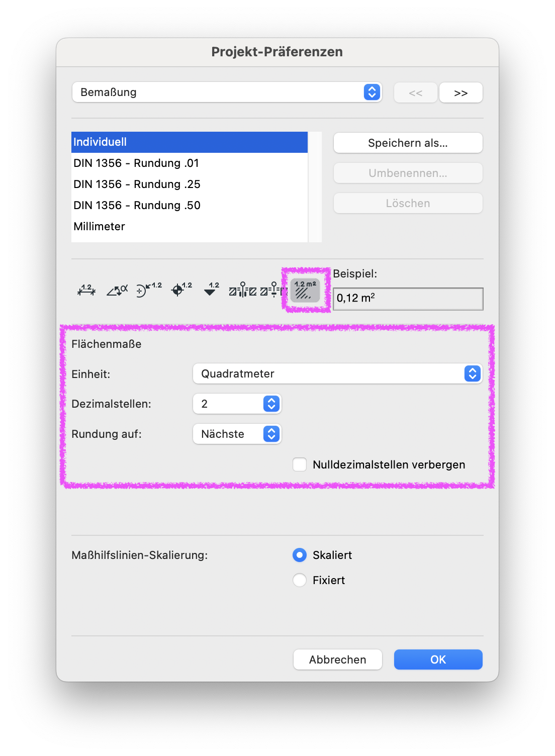This screenshot has height=756, width=555.
Task: Open the Einheit Quadratmeter dropdown
Action: tap(338, 373)
